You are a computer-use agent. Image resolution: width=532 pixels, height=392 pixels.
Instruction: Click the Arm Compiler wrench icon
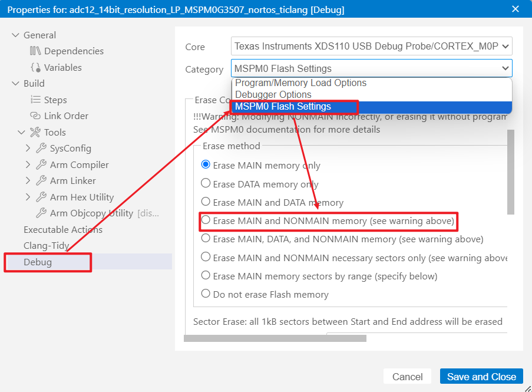click(x=41, y=165)
